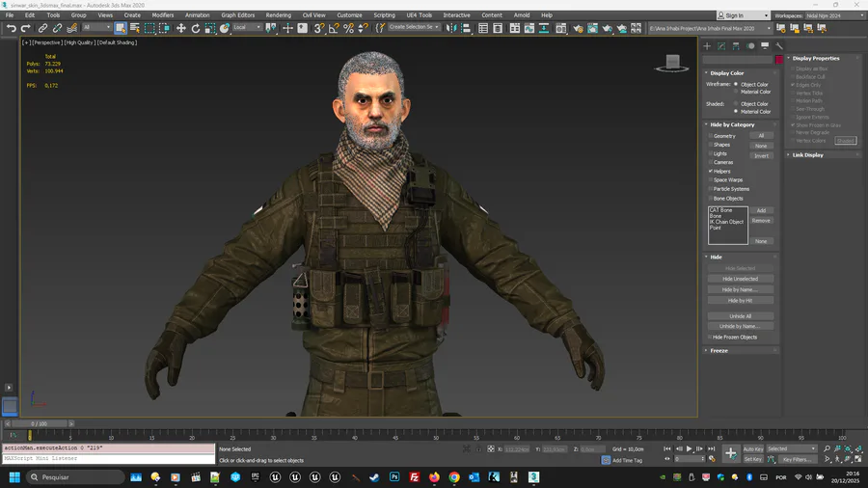Expand the Freeze rollout

click(x=706, y=350)
